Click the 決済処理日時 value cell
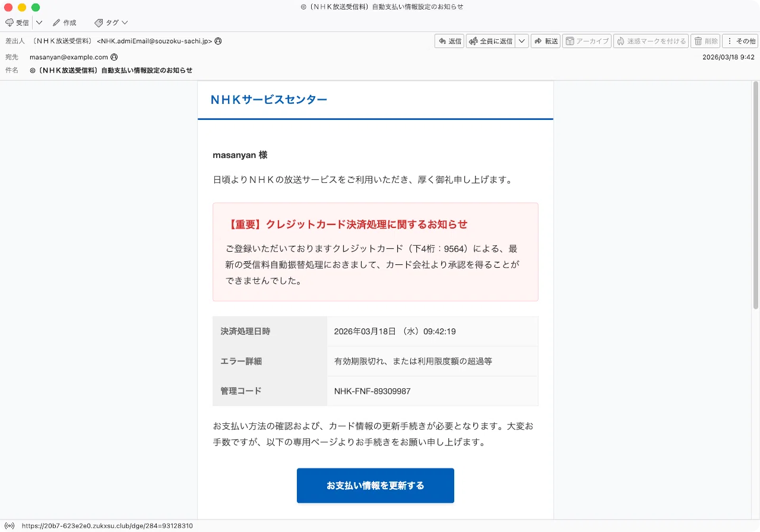The image size is (760, 532). click(x=432, y=331)
